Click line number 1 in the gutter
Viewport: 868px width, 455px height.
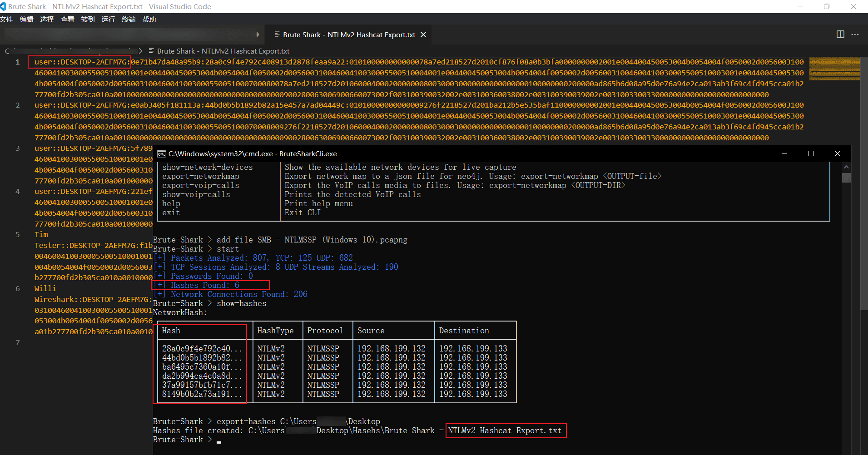coord(18,62)
